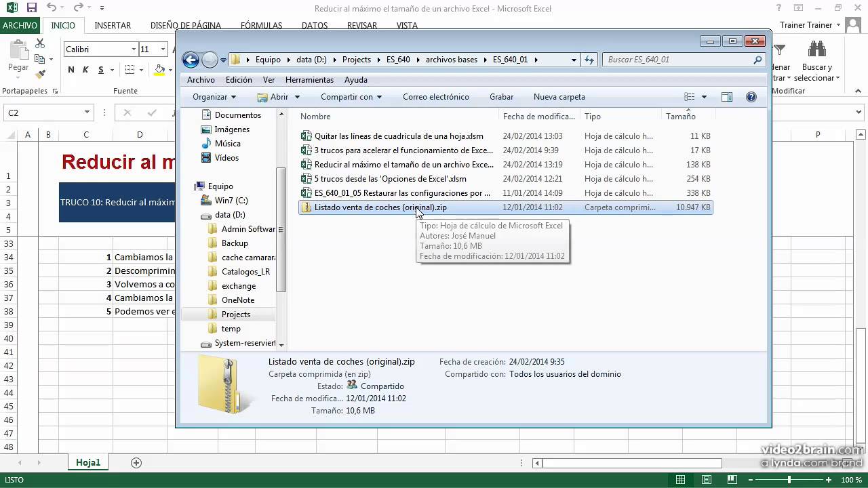This screenshot has height=488, width=868.
Task: Click the cell borders icon
Action: point(130,70)
